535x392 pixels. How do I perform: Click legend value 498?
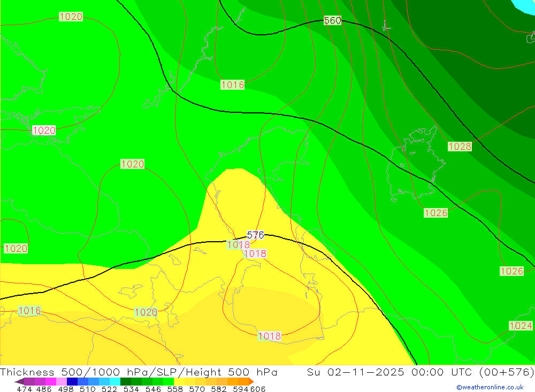[66, 389]
